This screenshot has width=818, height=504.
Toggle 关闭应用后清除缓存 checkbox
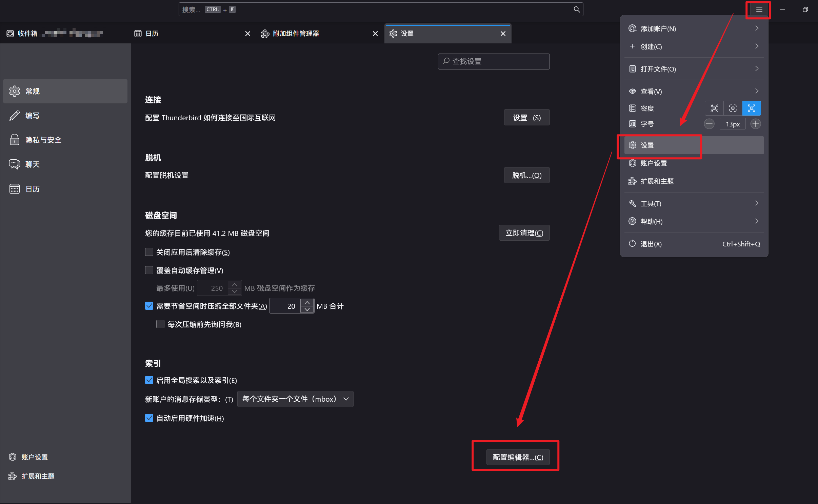[148, 252]
